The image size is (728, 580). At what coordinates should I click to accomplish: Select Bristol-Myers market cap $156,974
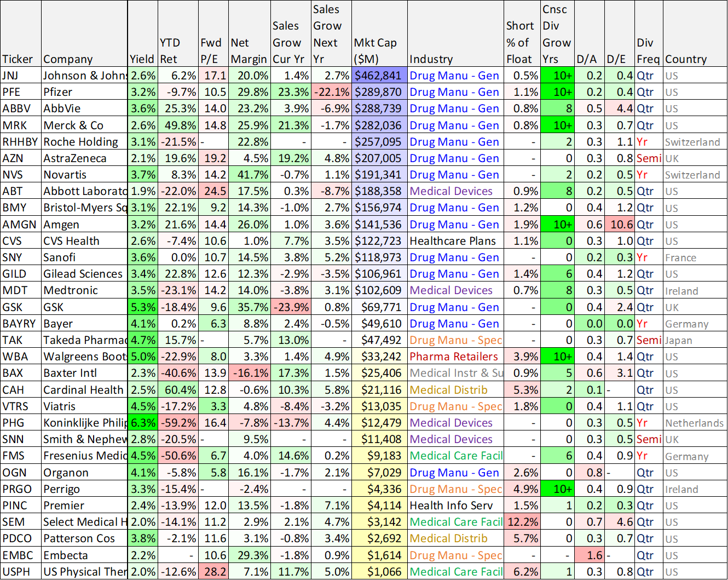click(x=379, y=208)
